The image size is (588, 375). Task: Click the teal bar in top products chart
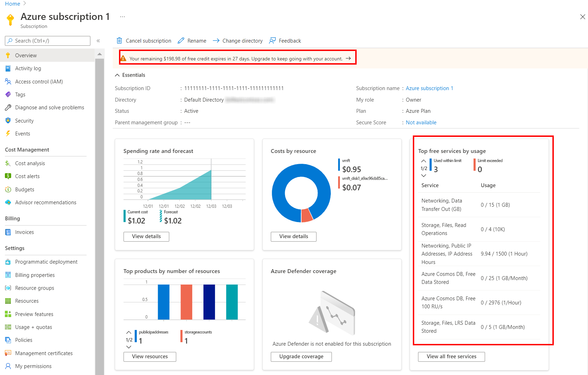[x=232, y=302]
